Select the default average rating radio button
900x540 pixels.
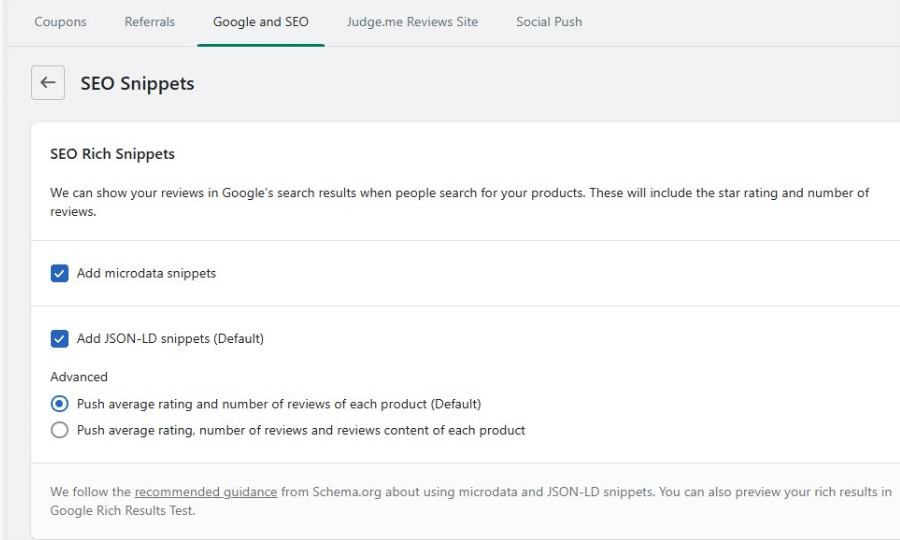(x=60, y=404)
